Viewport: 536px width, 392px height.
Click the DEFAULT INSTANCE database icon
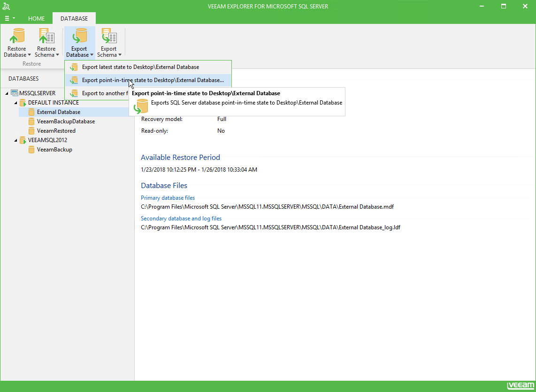pos(23,103)
